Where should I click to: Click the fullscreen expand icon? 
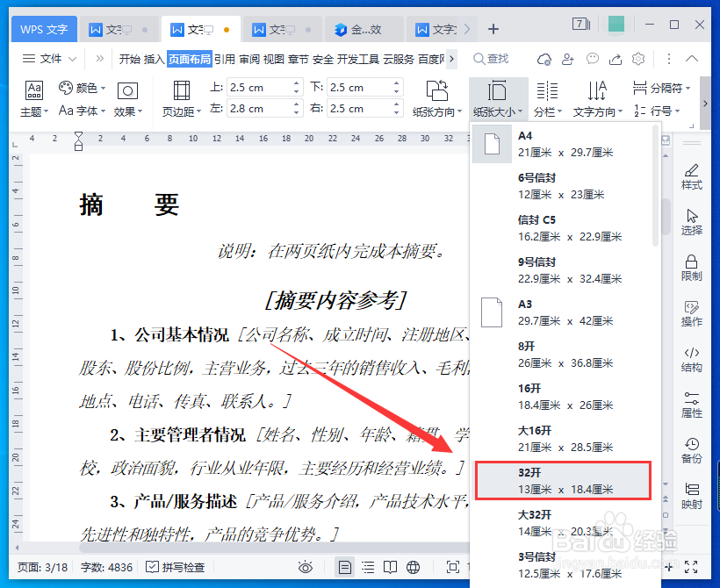(691, 567)
